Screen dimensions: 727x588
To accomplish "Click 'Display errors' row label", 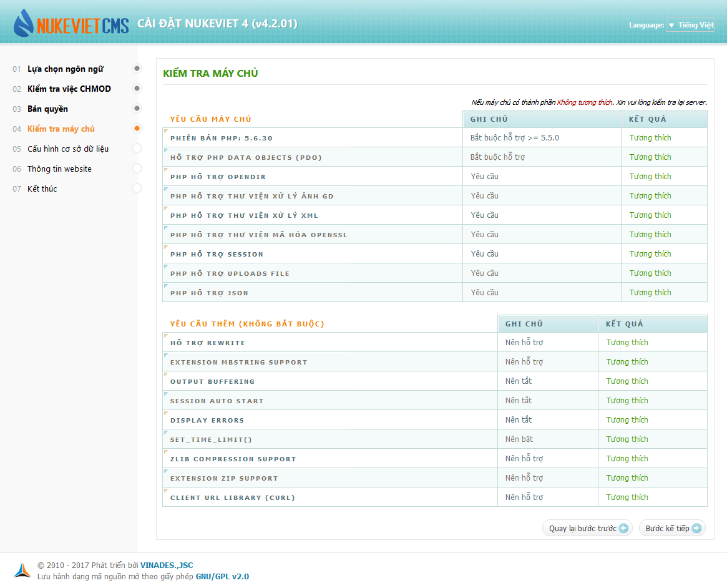I will [x=207, y=421].
